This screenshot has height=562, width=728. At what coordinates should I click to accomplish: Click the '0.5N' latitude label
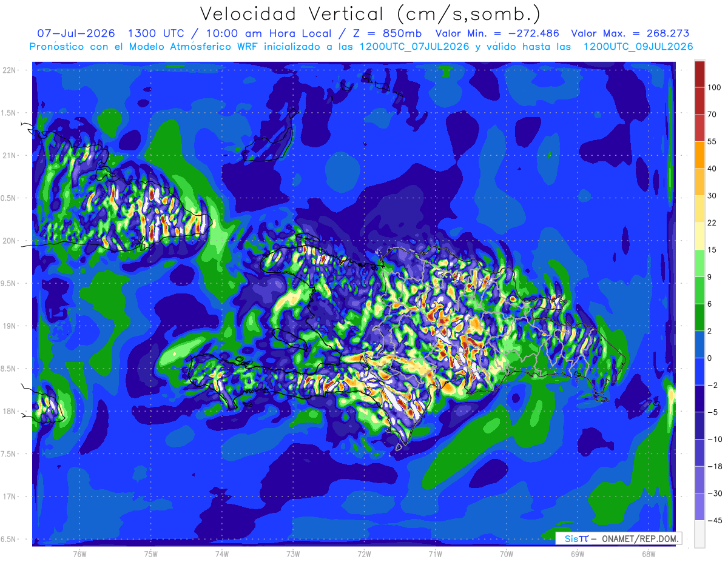[x=9, y=198]
